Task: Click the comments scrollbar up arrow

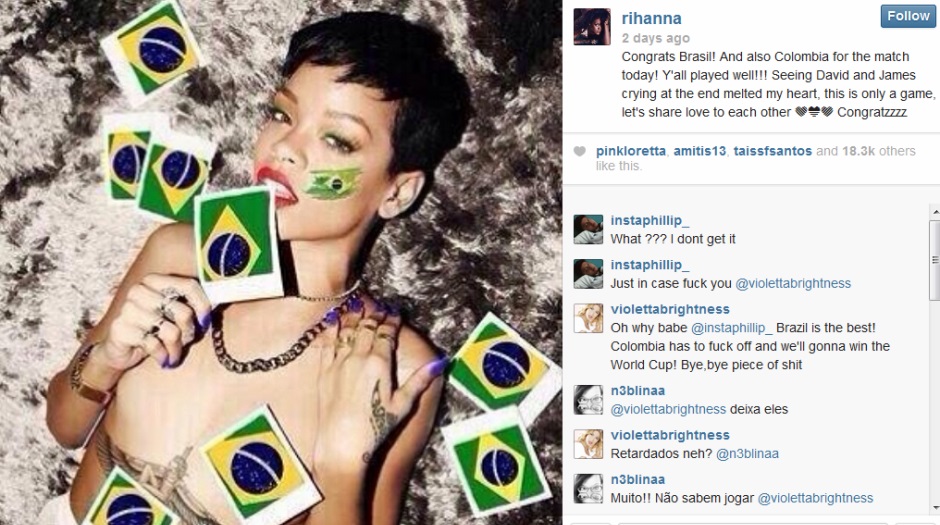Action: coord(935,212)
